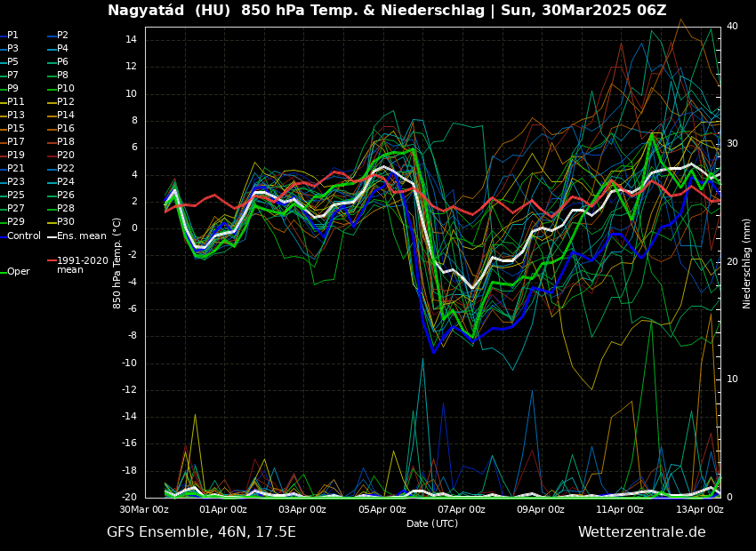The width and height of the screenshot is (756, 551).
Task: Select the 09Apr 00z date tick
Action: [541, 510]
